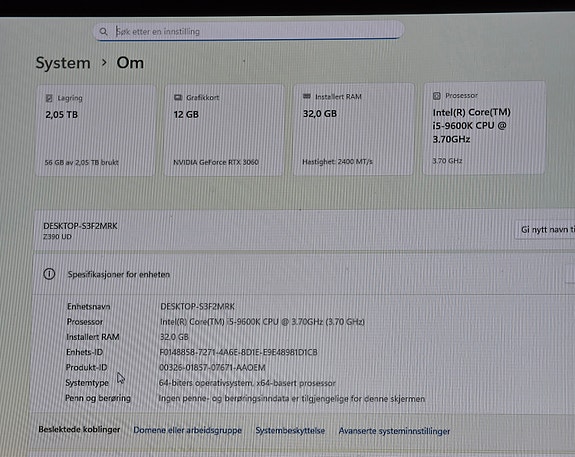This screenshot has width=575, height=457.
Task: Open 'Domene eller arbeidsgruppe' link
Action: [187, 430]
